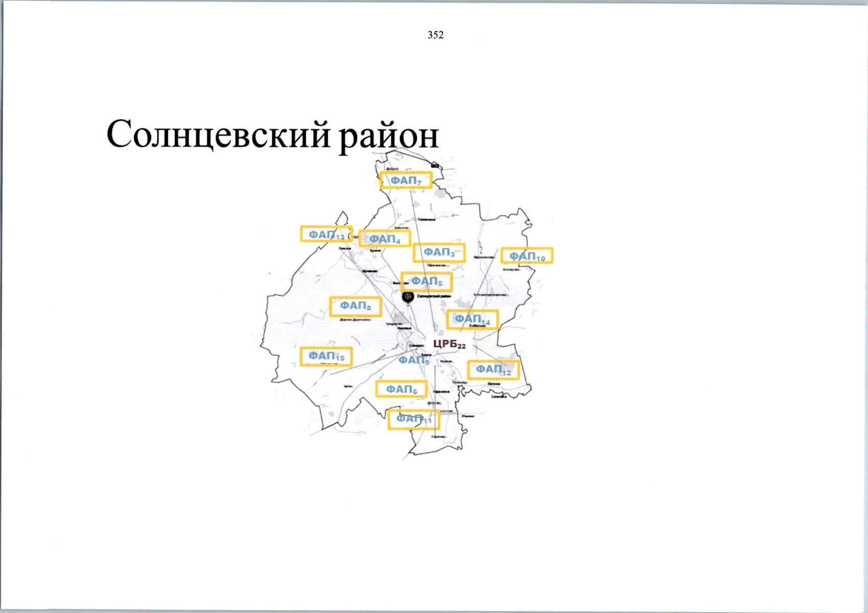Viewport: 868px width, 613px height.
Task: Click the ФАП4 label box
Action: pyautogui.click(x=385, y=239)
